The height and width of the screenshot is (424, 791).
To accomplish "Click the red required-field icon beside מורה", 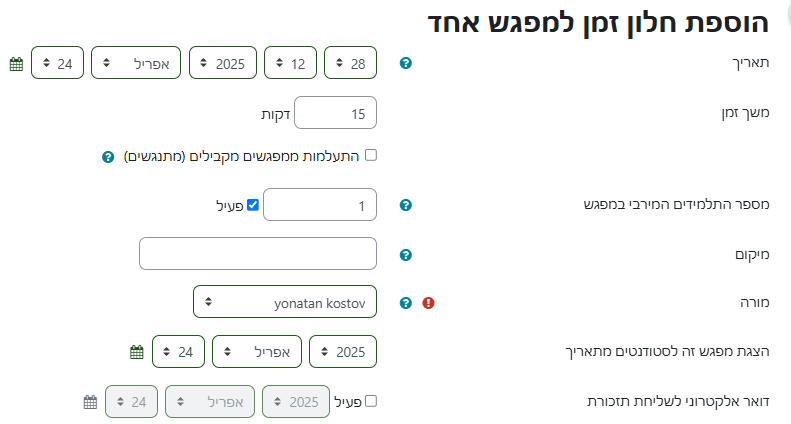I will pos(429,303).
